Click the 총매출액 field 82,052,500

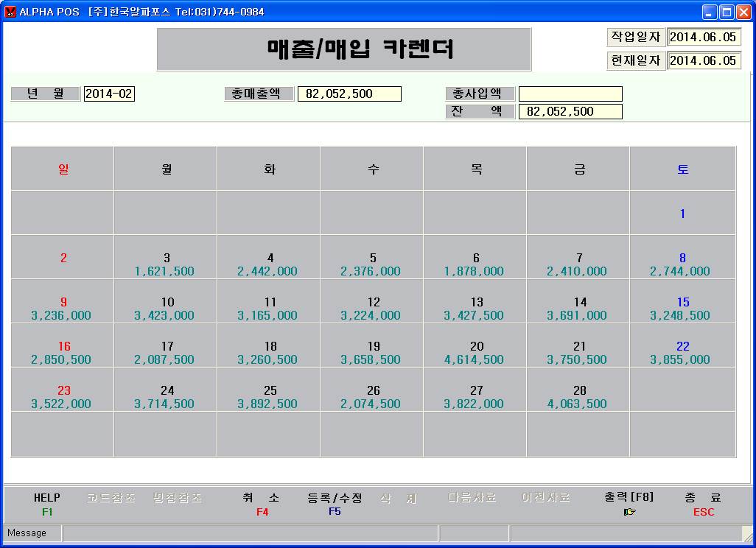pos(349,94)
